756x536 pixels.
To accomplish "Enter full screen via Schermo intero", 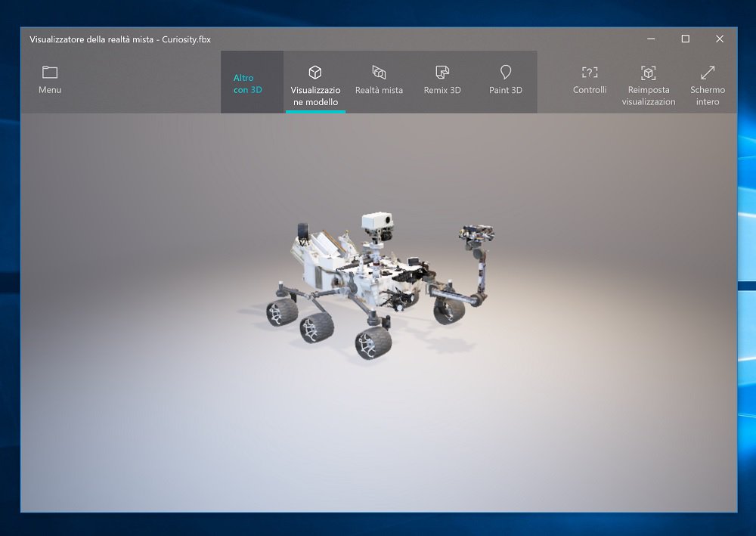I will [x=708, y=82].
